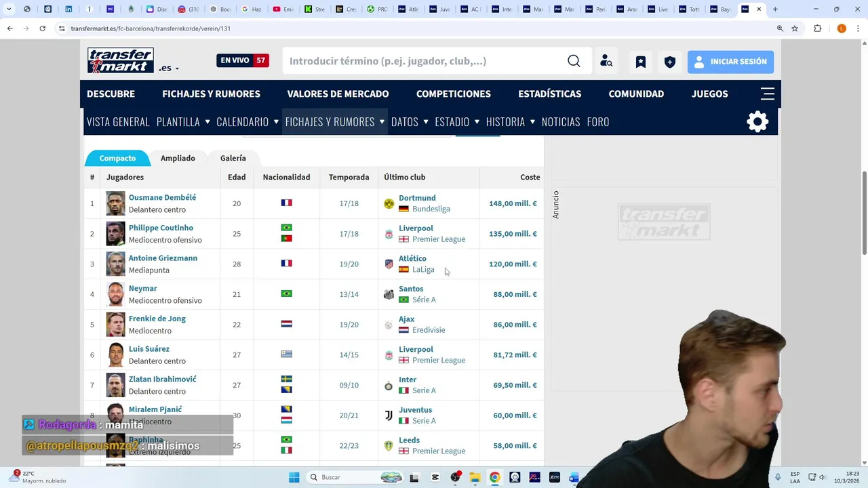Screen dimensions: 868x488
Task: Click the Inter club crest
Action: click(x=389, y=386)
